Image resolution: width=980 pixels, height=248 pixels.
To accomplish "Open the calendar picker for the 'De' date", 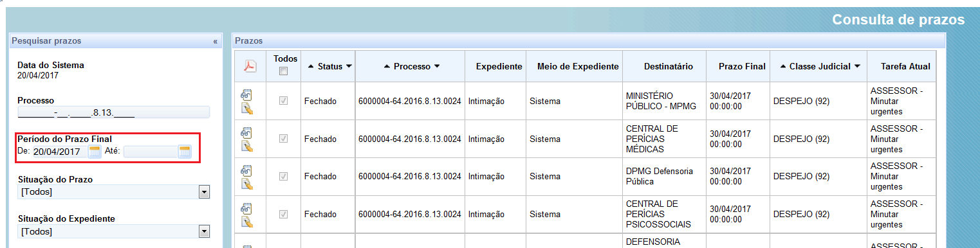I will pos(95,152).
